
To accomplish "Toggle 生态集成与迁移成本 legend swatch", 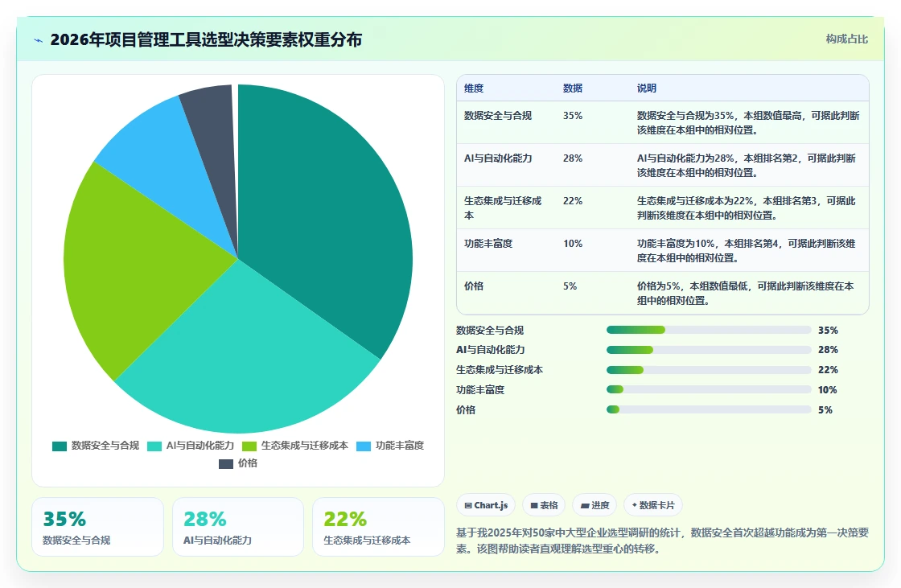I will click(x=249, y=446).
